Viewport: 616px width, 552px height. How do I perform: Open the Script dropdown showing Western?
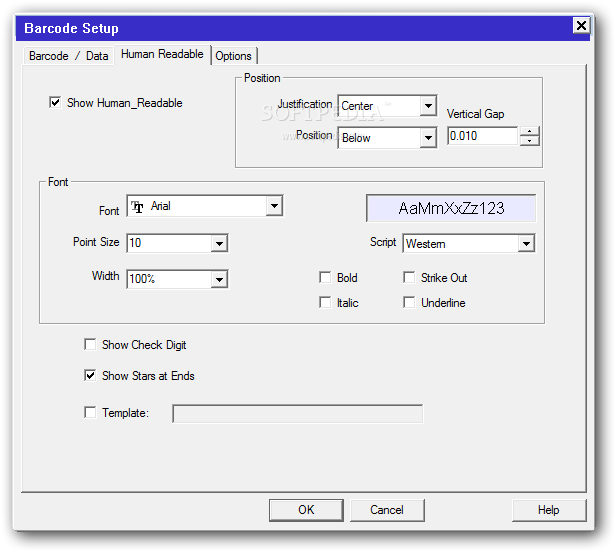[x=526, y=244]
